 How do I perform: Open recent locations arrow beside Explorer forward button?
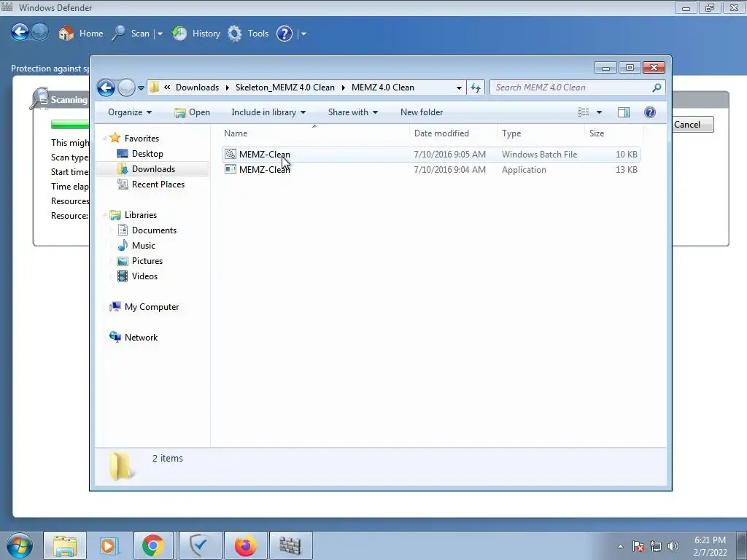[141, 88]
